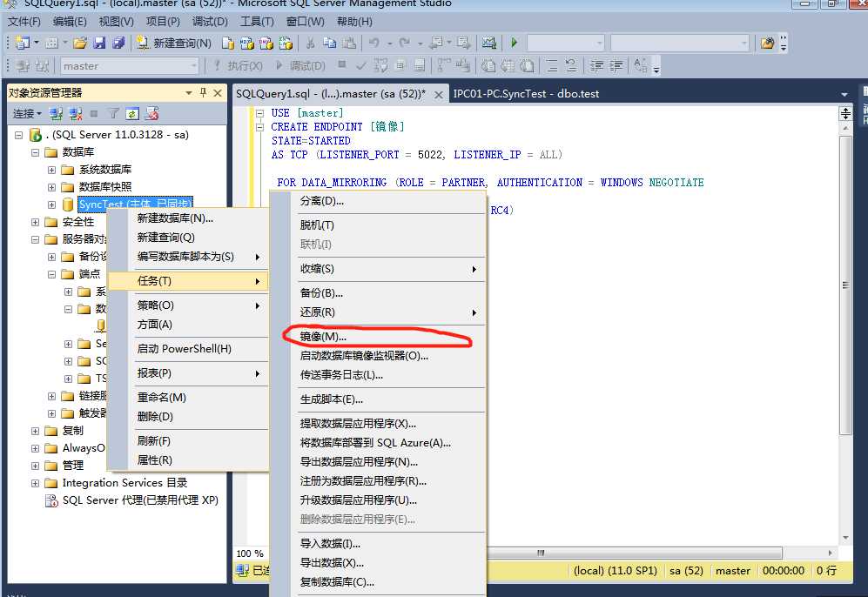
Task: Expand the 数据库快照 folder node
Action: tap(51, 187)
